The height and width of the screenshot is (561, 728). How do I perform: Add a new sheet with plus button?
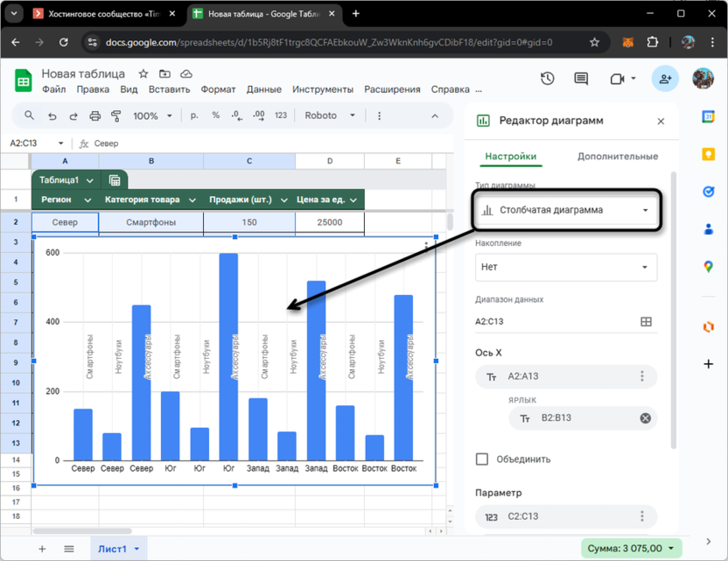pos(42,549)
